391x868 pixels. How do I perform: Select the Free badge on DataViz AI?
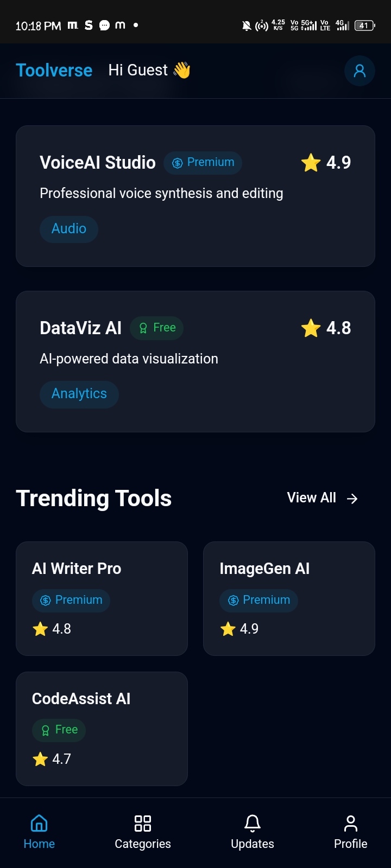point(157,328)
